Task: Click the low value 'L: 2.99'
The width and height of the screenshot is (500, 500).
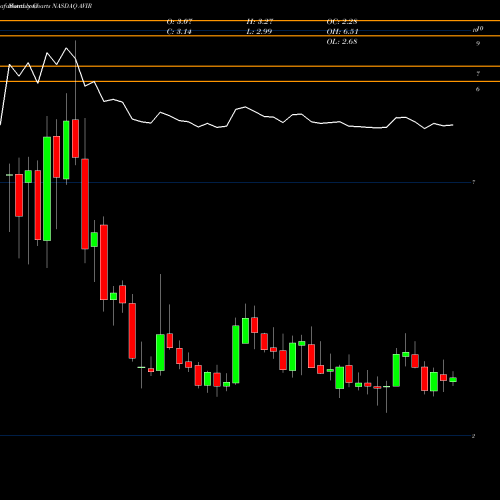Action: (259, 32)
